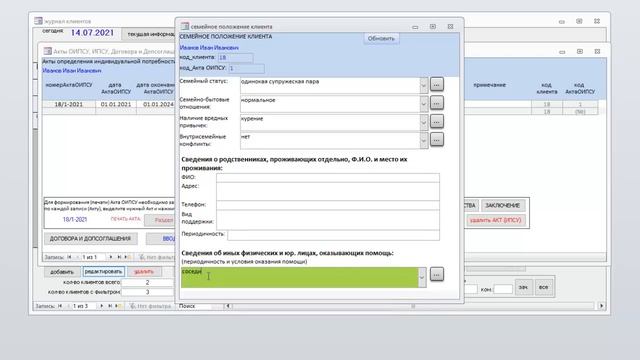The image size is (640, 360).
Task: Click the green соседи text field
Action: click(x=300, y=277)
